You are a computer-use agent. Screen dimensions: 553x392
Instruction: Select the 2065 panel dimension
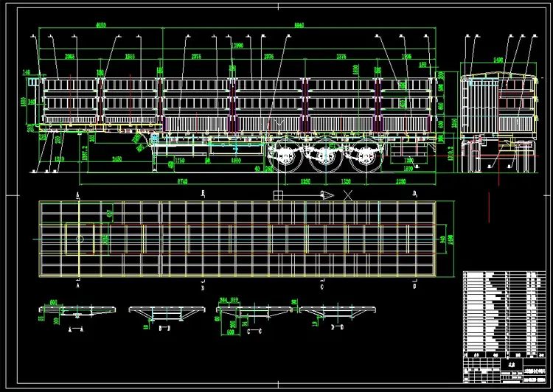pyautogui.click(x=69, y=57)
